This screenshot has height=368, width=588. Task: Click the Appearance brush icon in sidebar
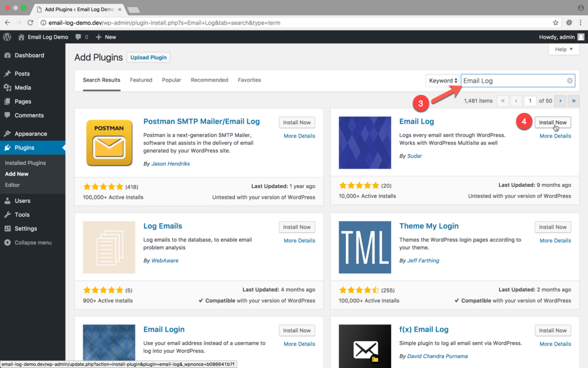pos(7,133)
